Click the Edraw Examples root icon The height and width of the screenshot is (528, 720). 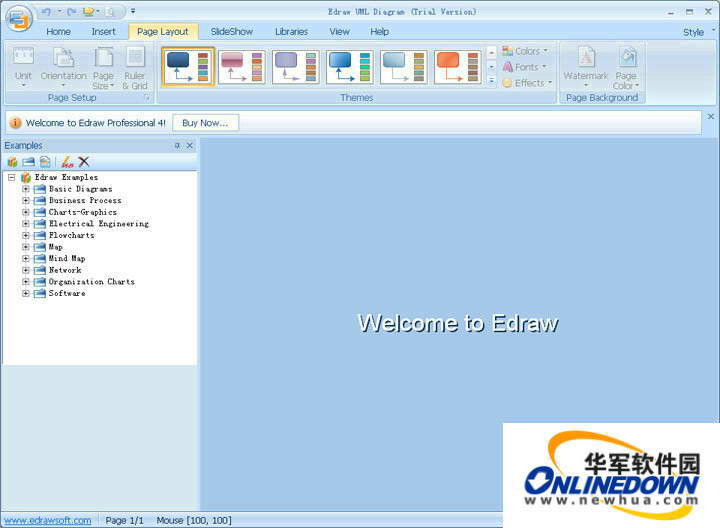(26, 177)
